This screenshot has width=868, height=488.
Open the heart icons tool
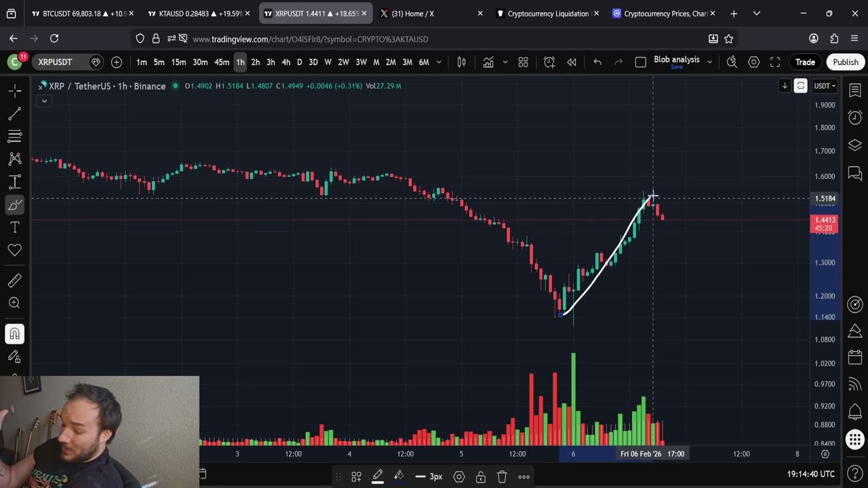click(14, 251)
